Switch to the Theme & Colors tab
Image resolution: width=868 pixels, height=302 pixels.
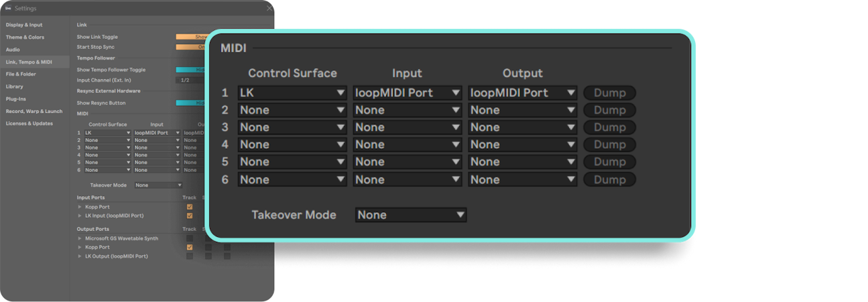point(25,37)
